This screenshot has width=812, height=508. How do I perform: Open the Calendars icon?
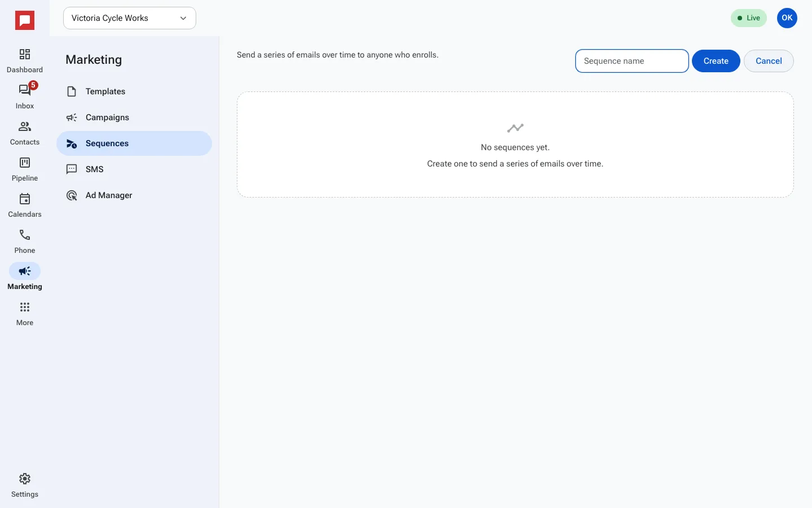click(25, 199)
